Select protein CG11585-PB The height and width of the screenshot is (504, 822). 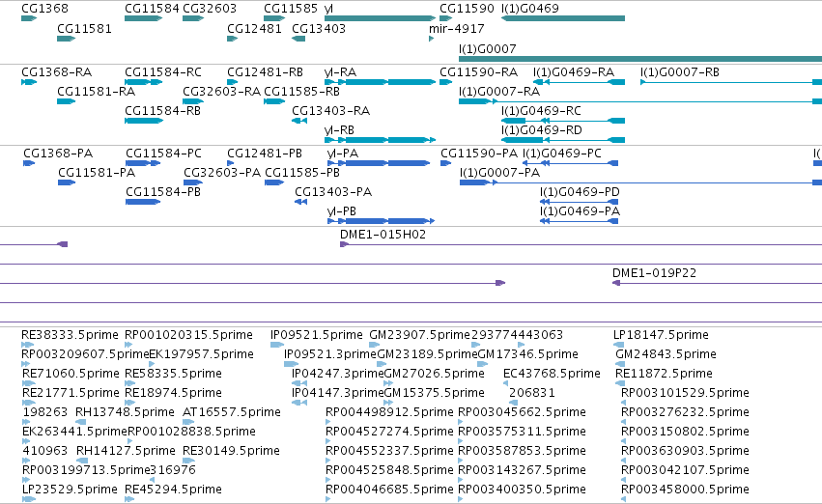click(274, 182)
